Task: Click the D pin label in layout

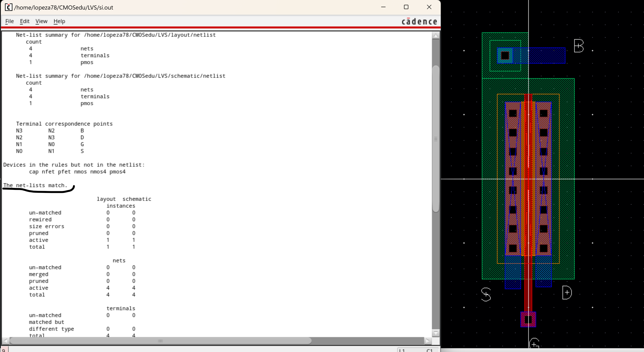Action: pyautogui.click(x=567, y=293)
